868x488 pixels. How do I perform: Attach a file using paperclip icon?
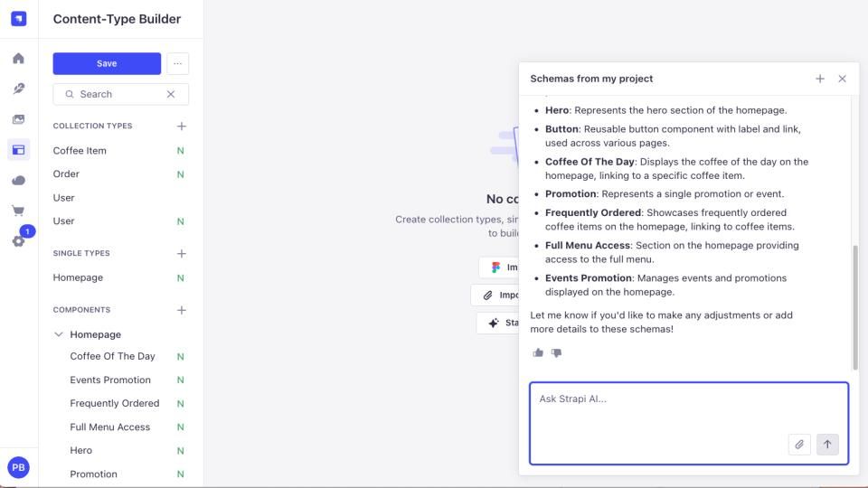(799, 445)
